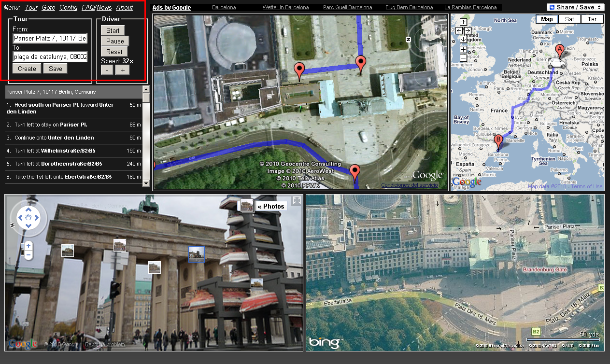Pan the overview map left with arrow button
The height and width of the screenshot is (364, 610).
pos(459,30)
